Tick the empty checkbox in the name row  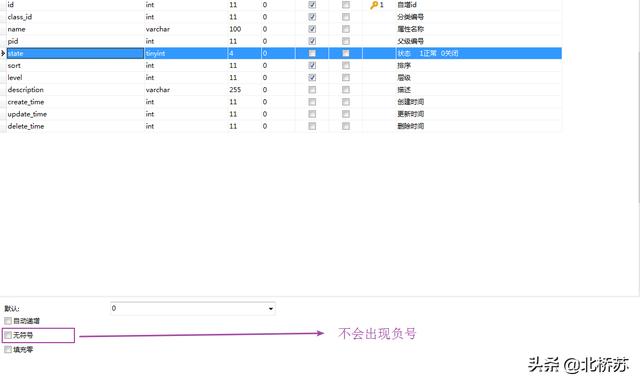pos(346,29)
